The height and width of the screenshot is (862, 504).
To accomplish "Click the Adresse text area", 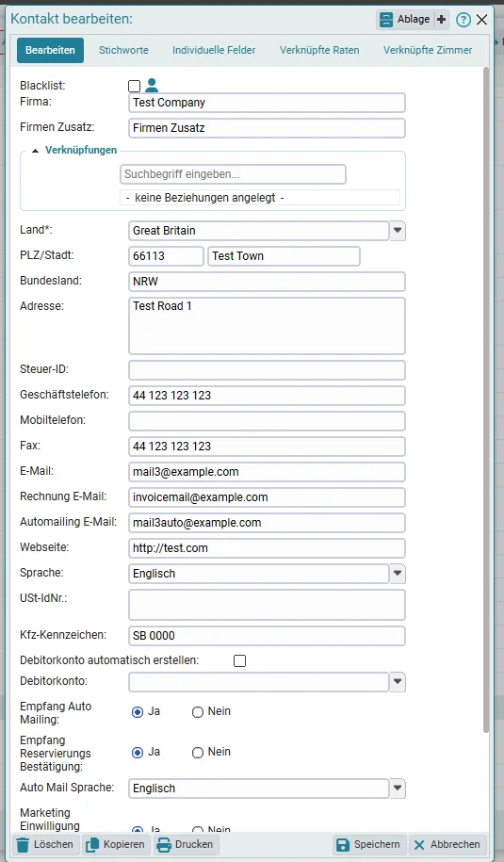I will (268, 326).
